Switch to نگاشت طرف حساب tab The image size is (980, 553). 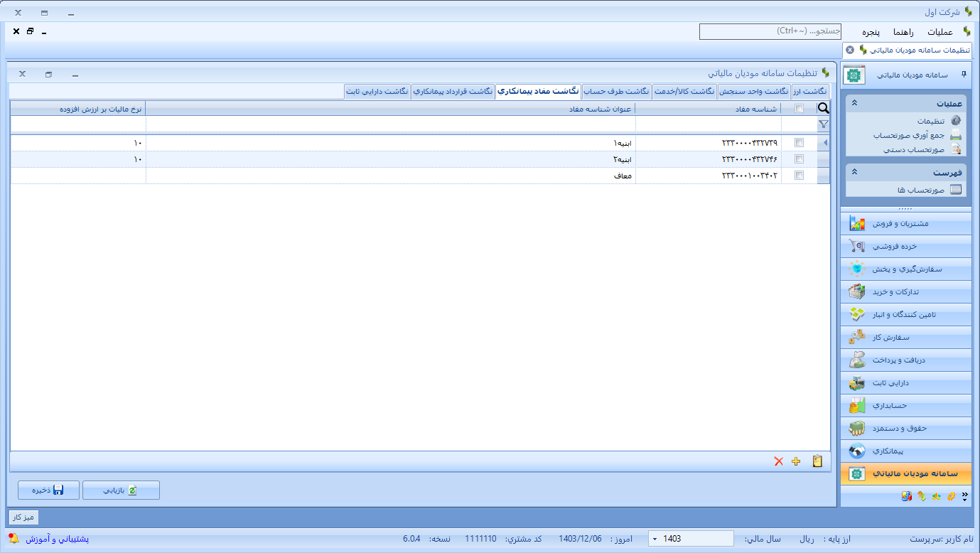point(616,91)
